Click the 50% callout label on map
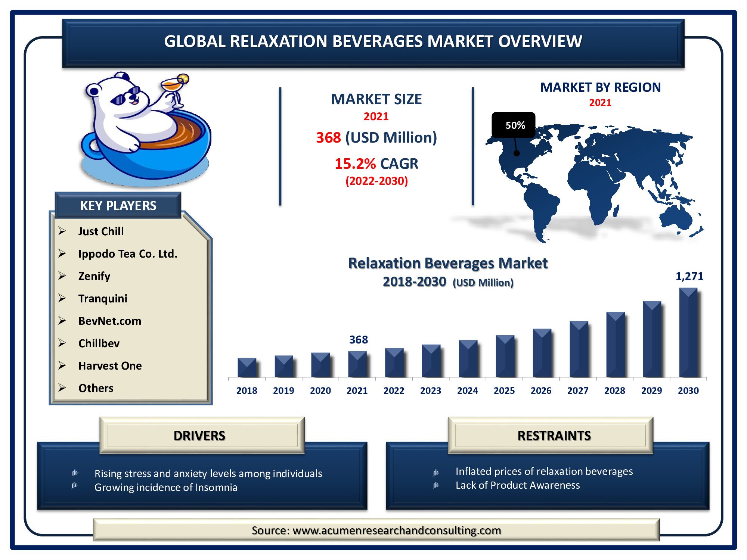The height and width of the screenshot is (560, 747). (514, 125)
